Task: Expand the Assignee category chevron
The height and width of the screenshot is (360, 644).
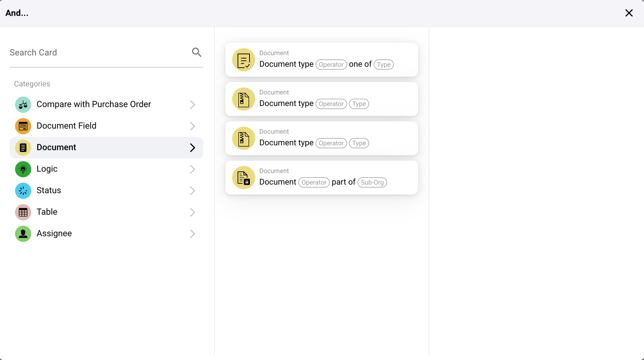Action: [x=192, y=234]
